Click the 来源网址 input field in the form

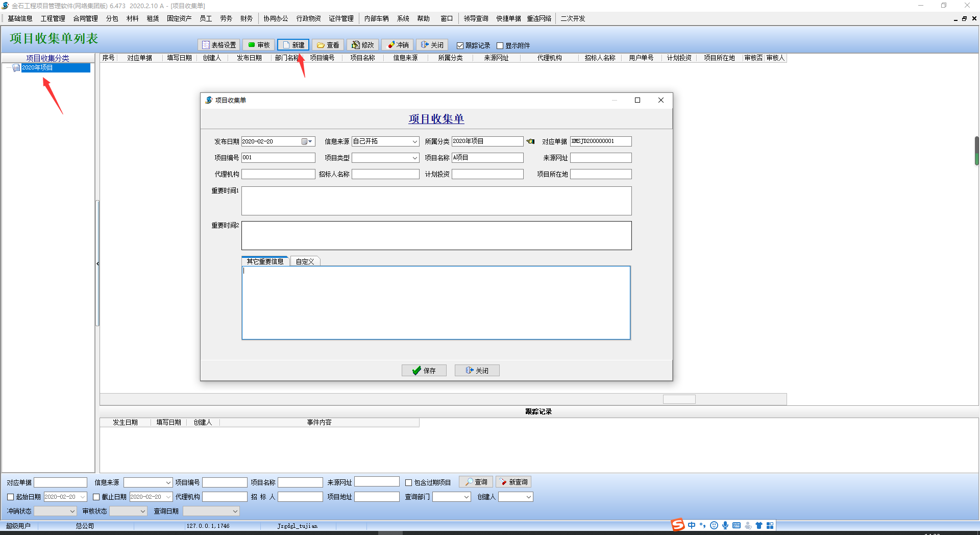coord(601,158)
